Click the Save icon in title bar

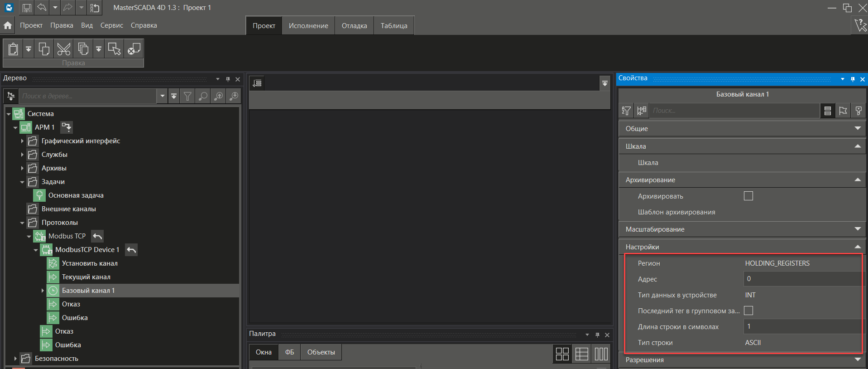tap(27, 8)
